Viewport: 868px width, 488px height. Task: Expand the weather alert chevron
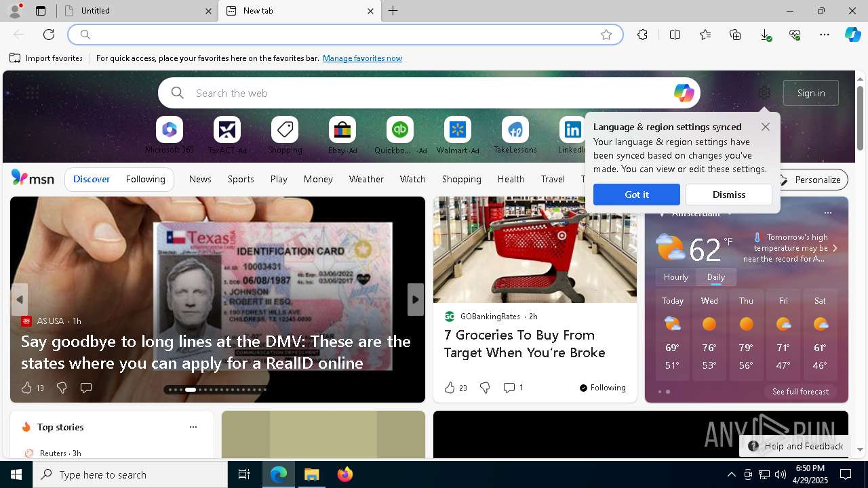point(835,248)
